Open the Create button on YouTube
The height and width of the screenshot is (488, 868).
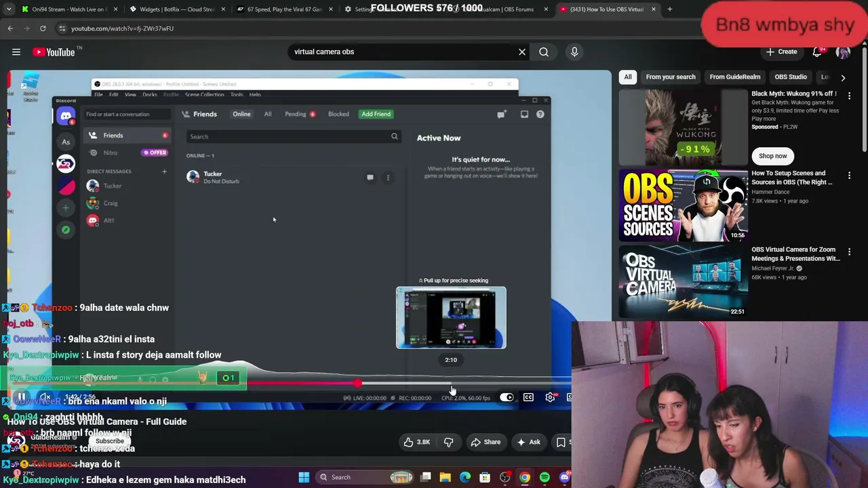(782, 52)
